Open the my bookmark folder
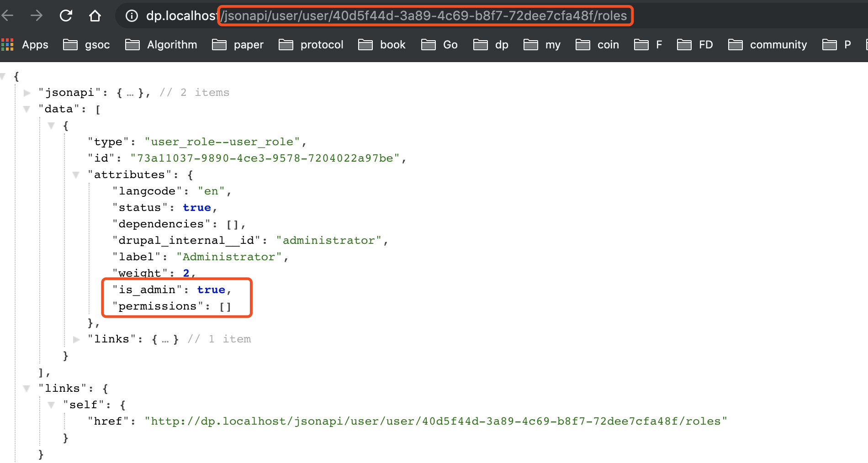Viewport: 868px width, 463px height. pyautogui.click(x=542, y=45)
